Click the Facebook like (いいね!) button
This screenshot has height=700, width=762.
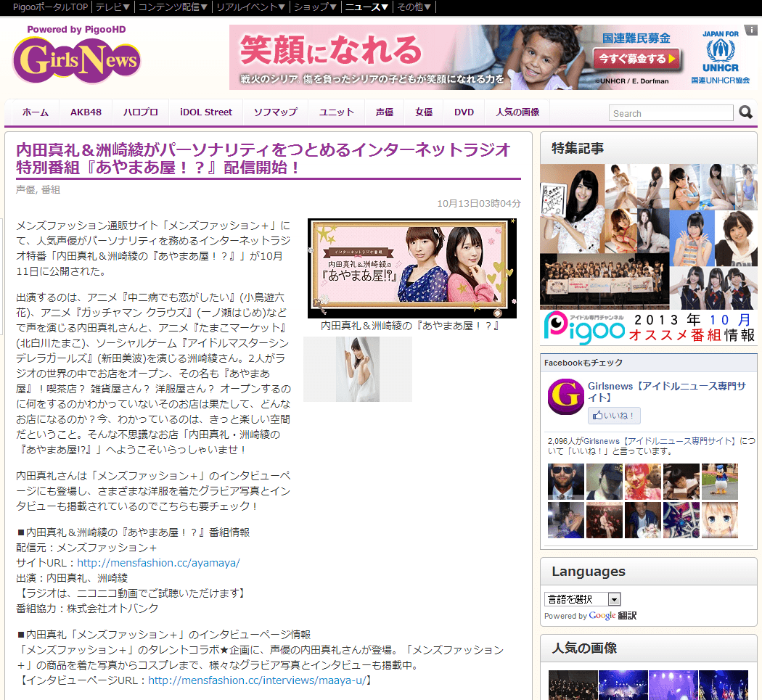(x=614, y=416)
